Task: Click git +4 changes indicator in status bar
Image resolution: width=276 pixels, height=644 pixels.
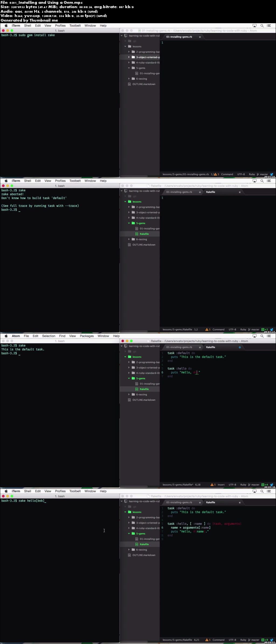Action: point(265,485)
